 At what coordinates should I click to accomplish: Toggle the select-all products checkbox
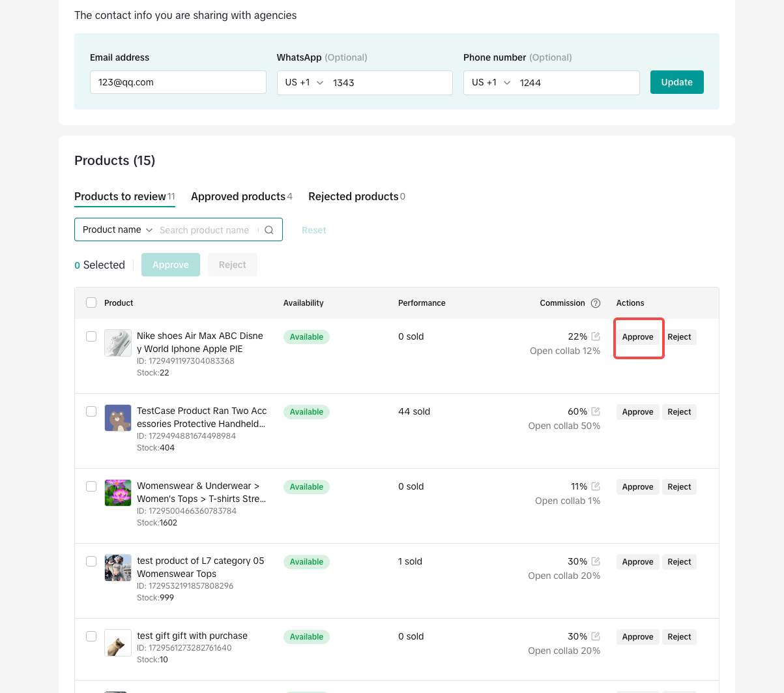point(91,302)
